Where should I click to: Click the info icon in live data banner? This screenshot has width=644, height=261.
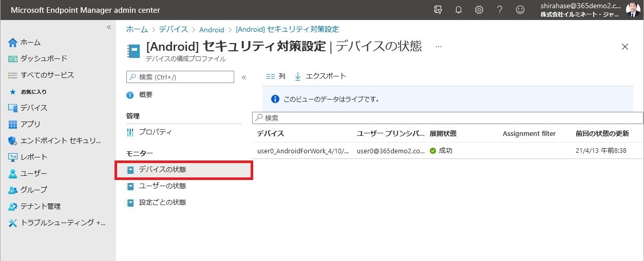tap(275, 99)
